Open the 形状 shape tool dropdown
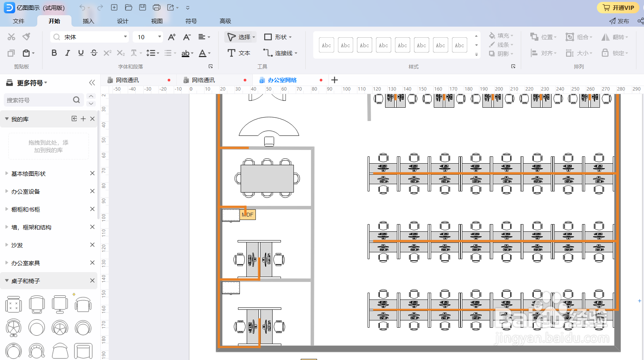 coord(278,37)
